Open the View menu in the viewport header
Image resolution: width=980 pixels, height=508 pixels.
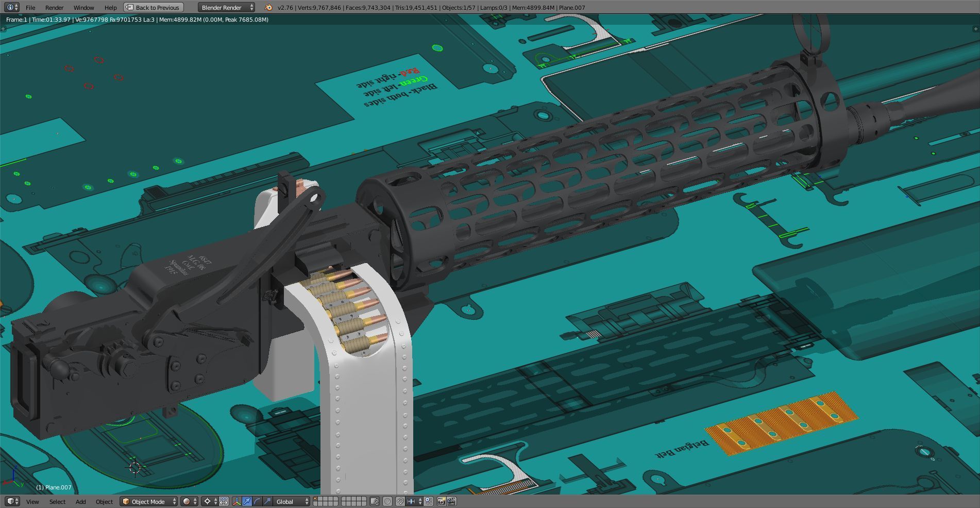(32, 501)
